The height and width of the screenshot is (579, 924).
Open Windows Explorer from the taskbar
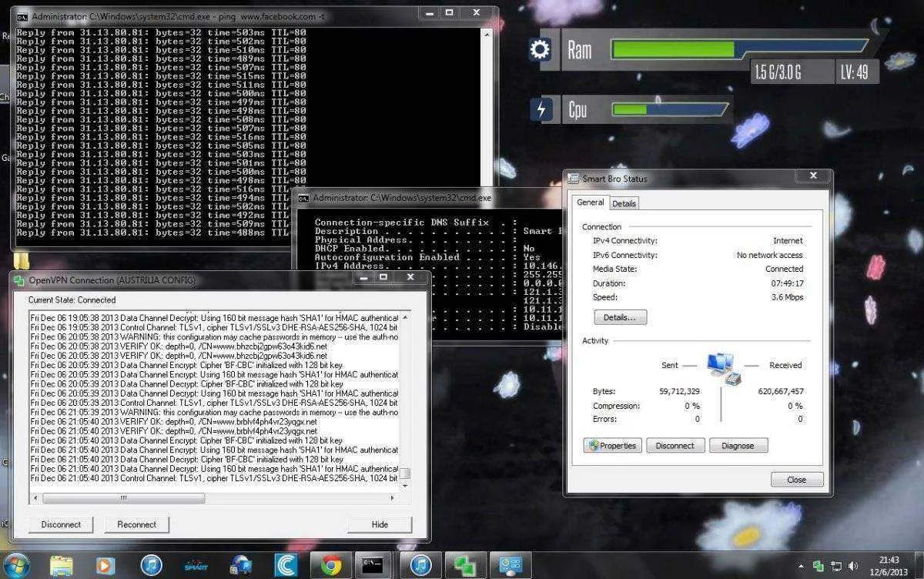[x=62, y=566]
